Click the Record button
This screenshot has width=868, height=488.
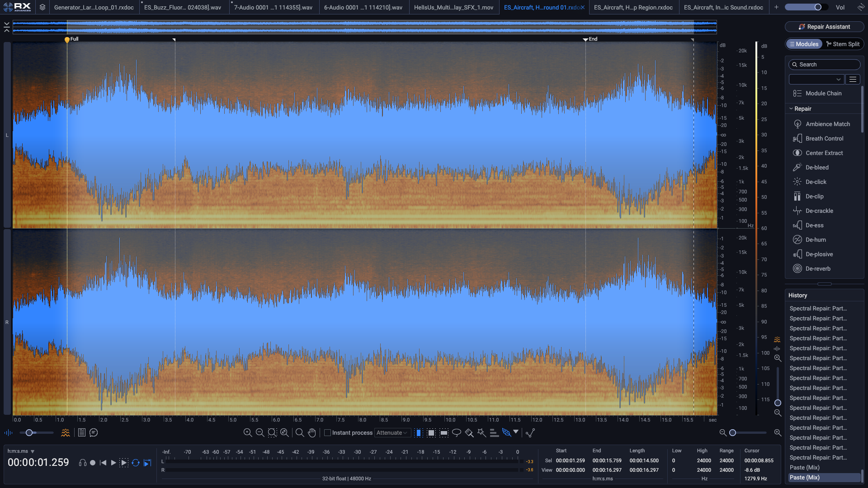93,463
